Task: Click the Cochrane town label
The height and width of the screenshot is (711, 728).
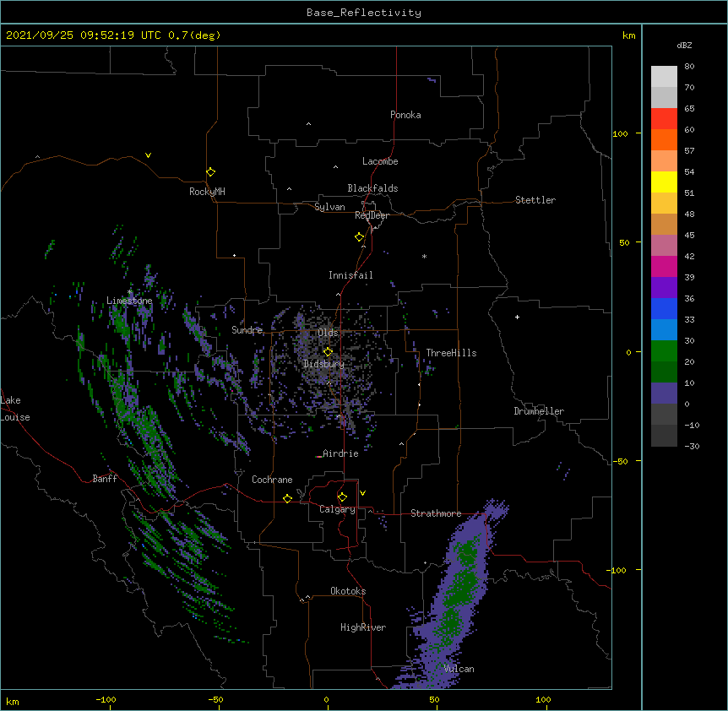Action: 272,480
